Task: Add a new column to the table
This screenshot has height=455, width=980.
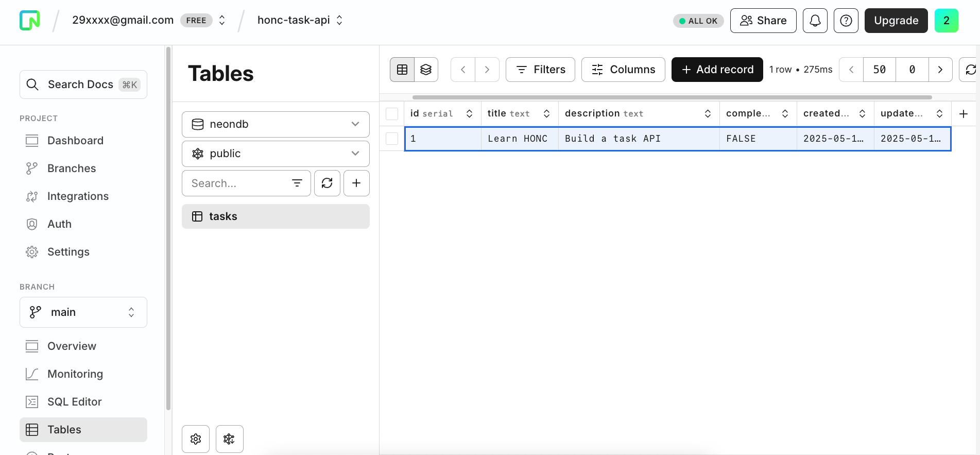Action: 964,114
